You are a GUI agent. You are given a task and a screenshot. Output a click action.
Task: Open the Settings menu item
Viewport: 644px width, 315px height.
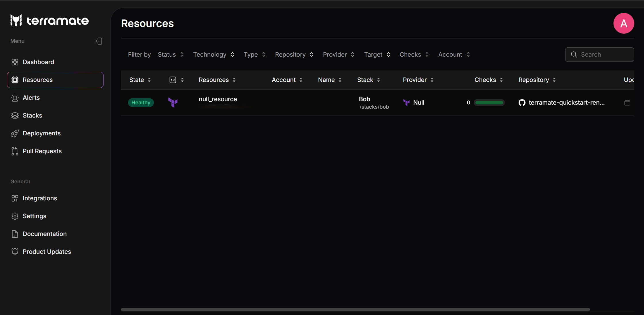tap(35, 216)
